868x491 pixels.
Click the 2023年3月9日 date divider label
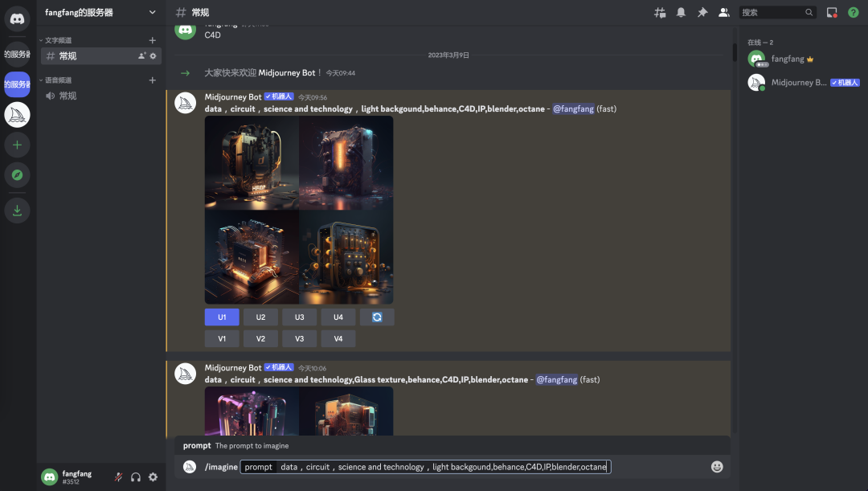pos(448,55)
